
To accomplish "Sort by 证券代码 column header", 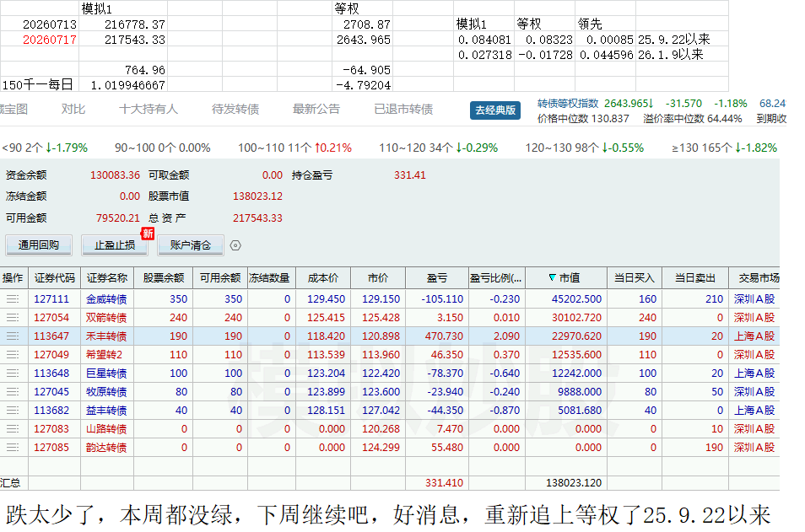I will coord(54,277).
